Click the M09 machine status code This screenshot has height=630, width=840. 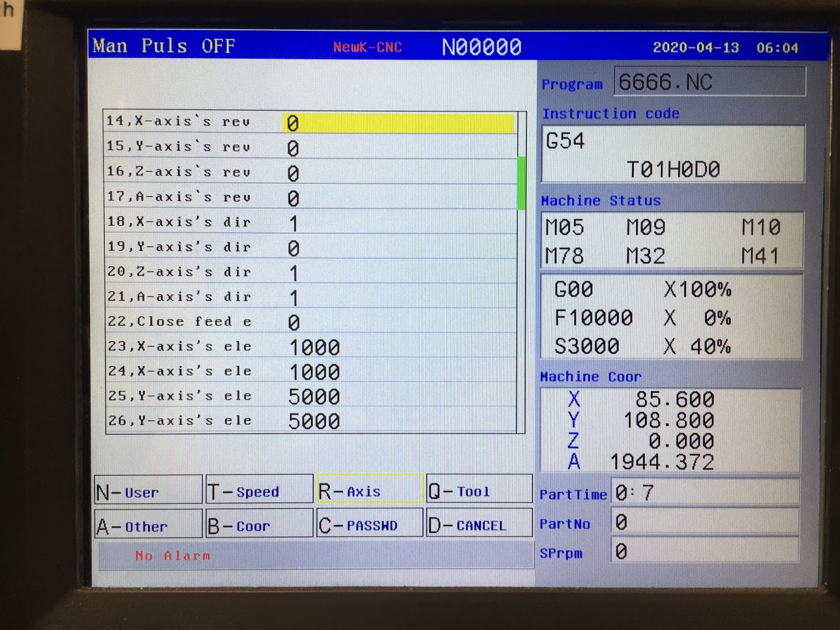click(x=646, y=227)
